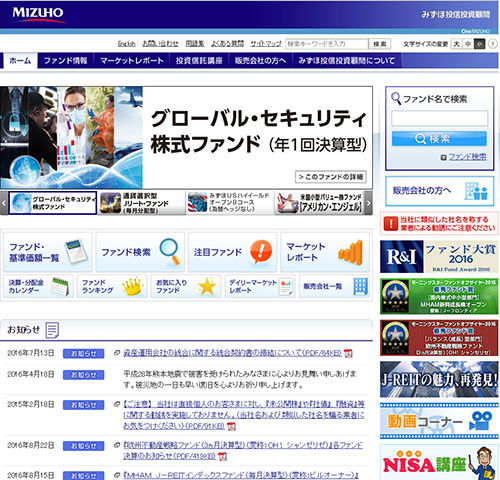Open the ファンド検索 link under search box
The height and width of the screenshot is (480, 500).
tap(467, 157)
